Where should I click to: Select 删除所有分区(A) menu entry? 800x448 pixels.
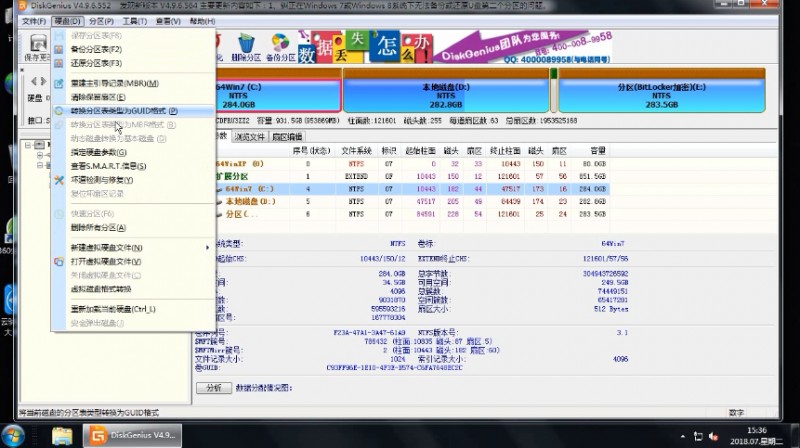(133, 228)
